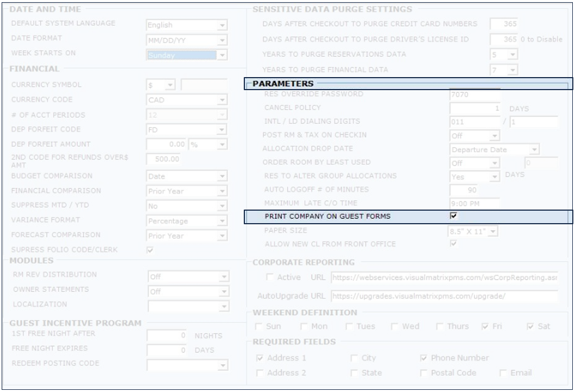Image resolution: width=575 pixels, height=392 pixels.
Task: Expand the Variance Format dropdown
Action: pos(222,222)
